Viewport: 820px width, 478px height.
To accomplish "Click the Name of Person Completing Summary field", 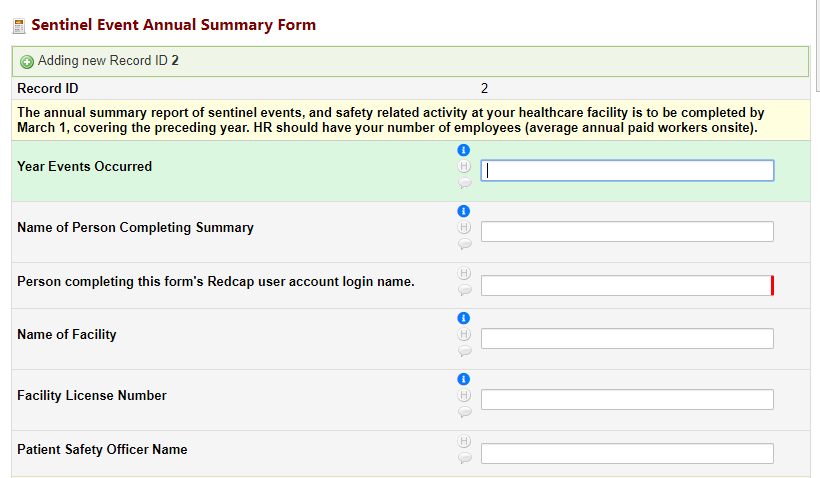I will click(627, 232).
